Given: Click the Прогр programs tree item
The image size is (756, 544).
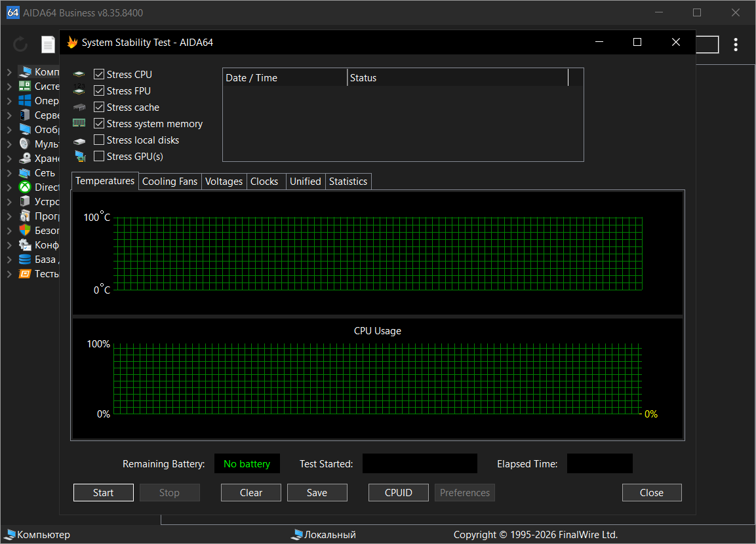Looking at the screenshot, I should click(47, 216).
